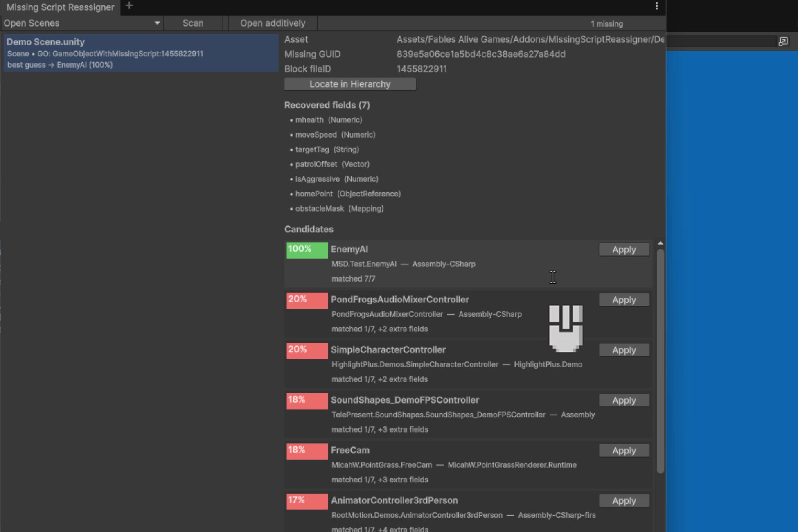Click the candidates list scrollbar thumb
Viewport: 798px width, 532px height.
660,361
